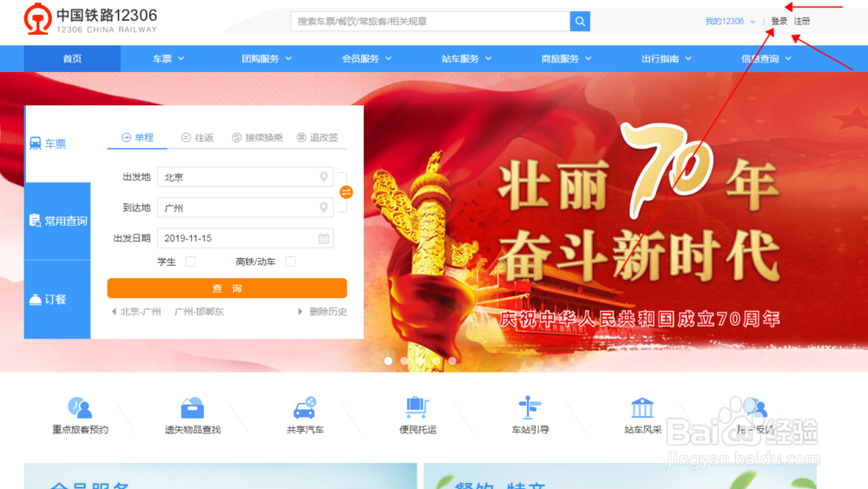
Task: Focus the top search input box
Action: (431, 21)
